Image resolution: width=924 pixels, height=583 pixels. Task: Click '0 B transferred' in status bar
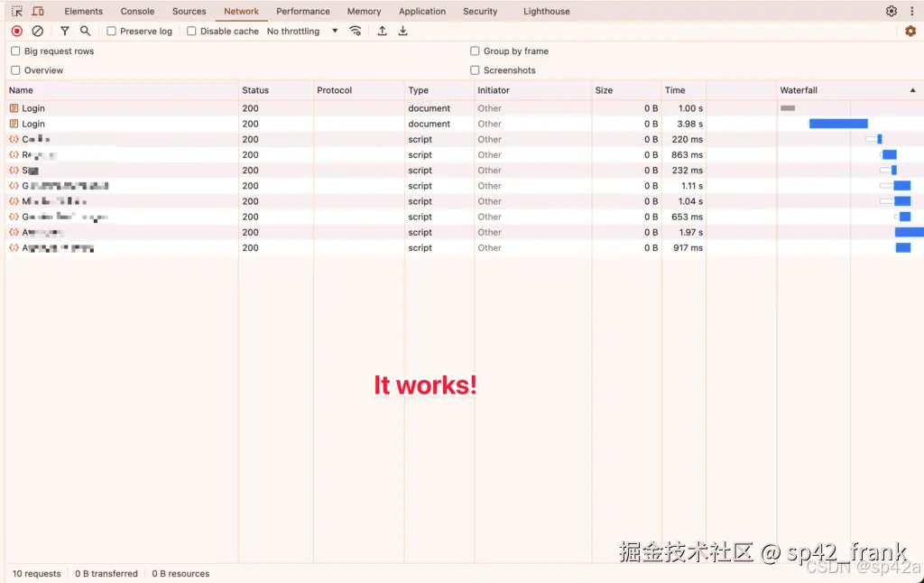coord(106,574)
